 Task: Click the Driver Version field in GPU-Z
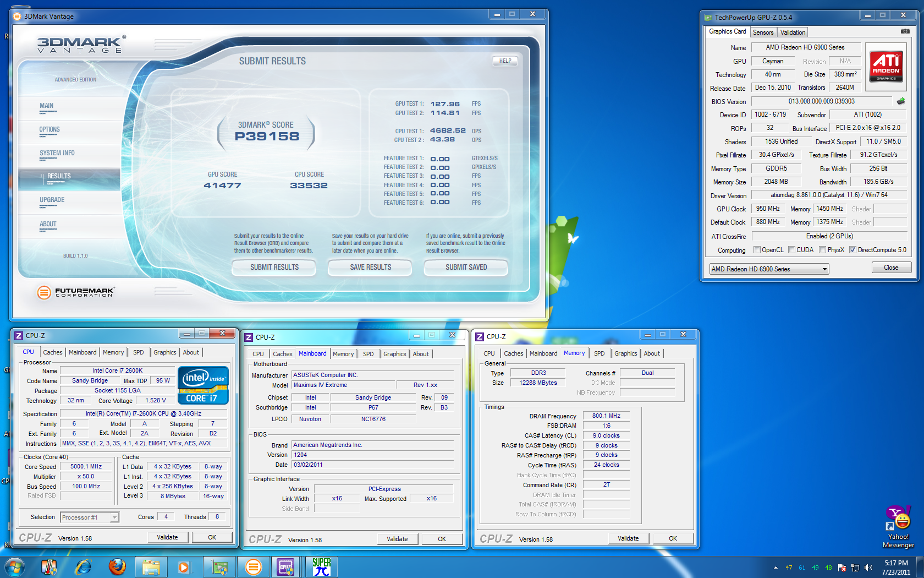pos(829,195)
